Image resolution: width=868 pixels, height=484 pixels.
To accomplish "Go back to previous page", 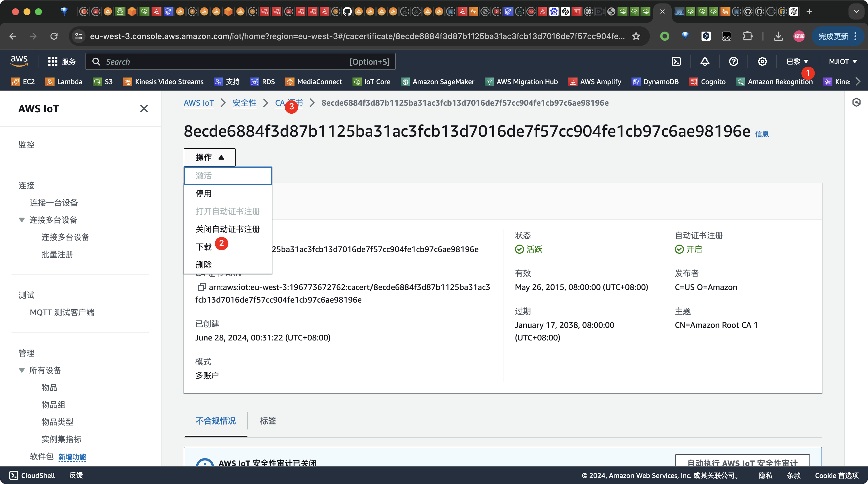I will coord(13,36).
